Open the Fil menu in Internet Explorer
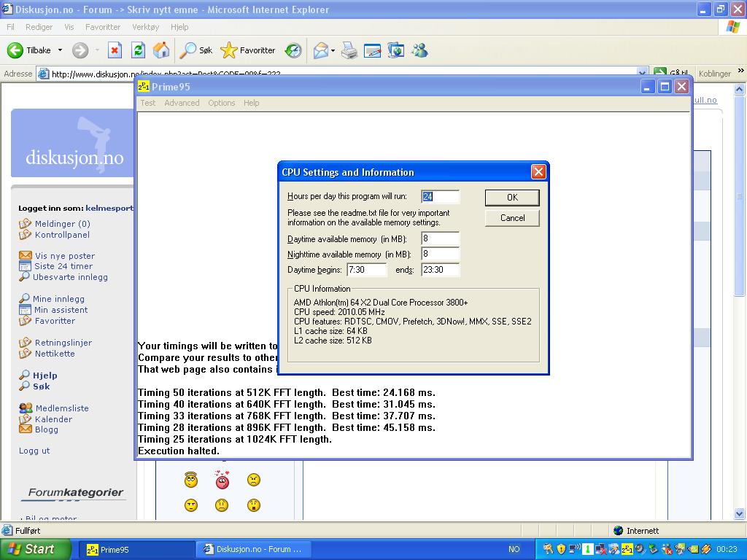 click(x=10, y=27)
